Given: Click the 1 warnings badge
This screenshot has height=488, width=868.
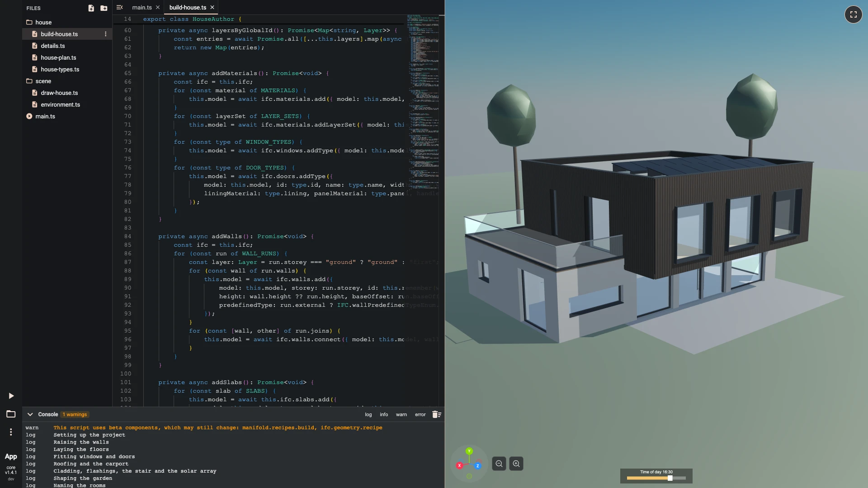Looking at the screenshot, I should (75, 414).
